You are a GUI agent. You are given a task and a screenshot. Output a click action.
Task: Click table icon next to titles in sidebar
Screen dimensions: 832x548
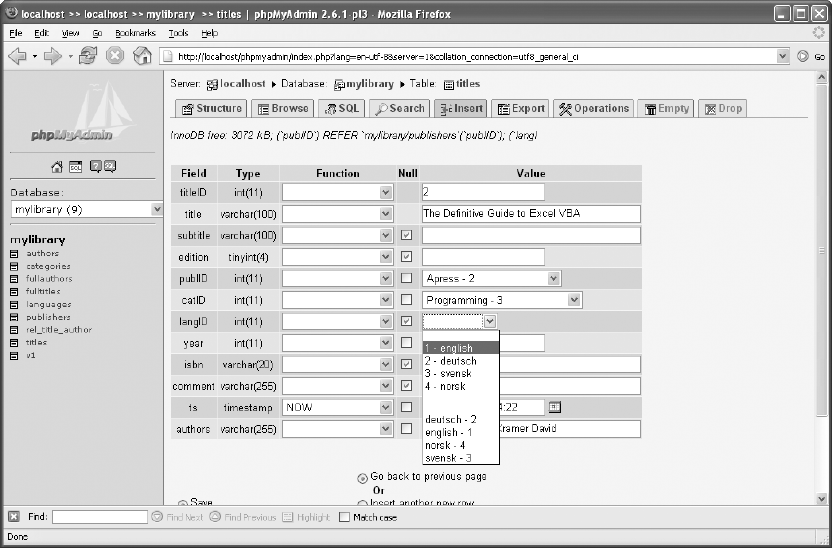point(14,343)
